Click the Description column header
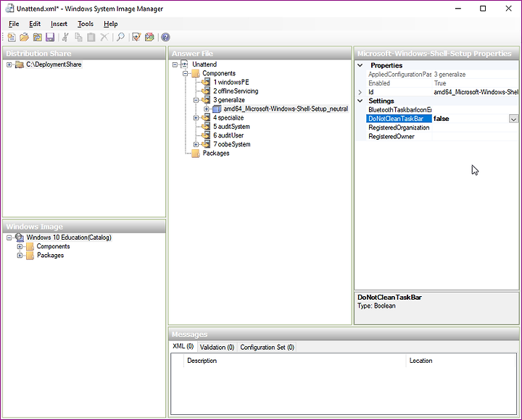The width and height of the screenshot is (522, 420). 294,361
